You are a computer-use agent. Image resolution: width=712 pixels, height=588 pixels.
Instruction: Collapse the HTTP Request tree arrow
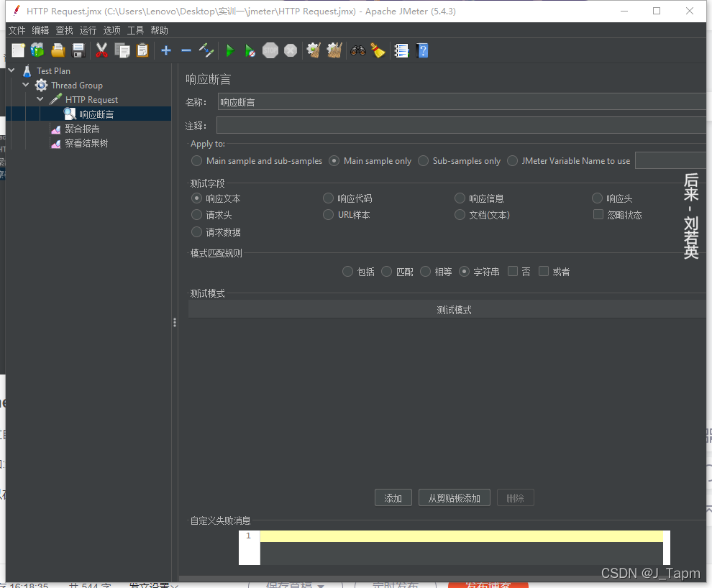[x=40, y=99]
